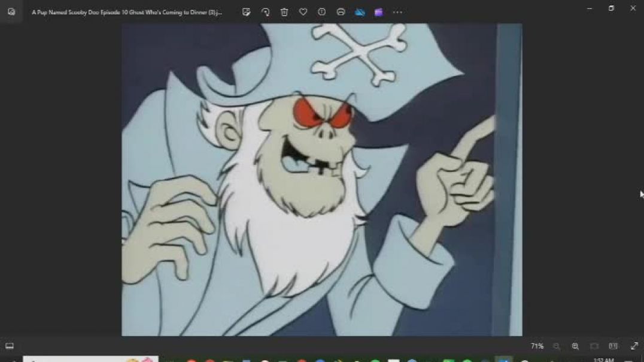Close the Photos window
The image size is (644, 362).
pyautogui.click(x=633, y=8)
